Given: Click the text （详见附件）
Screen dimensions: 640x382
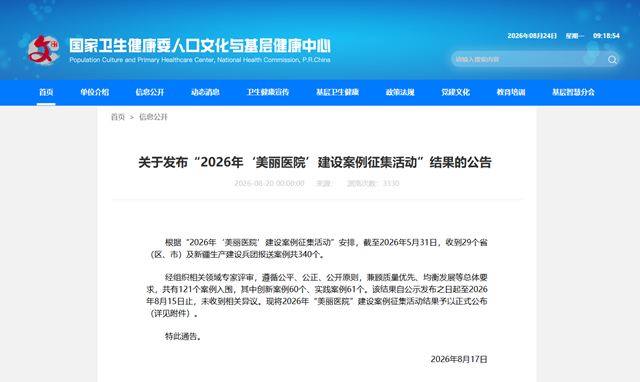Looking at the screenshot, I should [171, 314].
